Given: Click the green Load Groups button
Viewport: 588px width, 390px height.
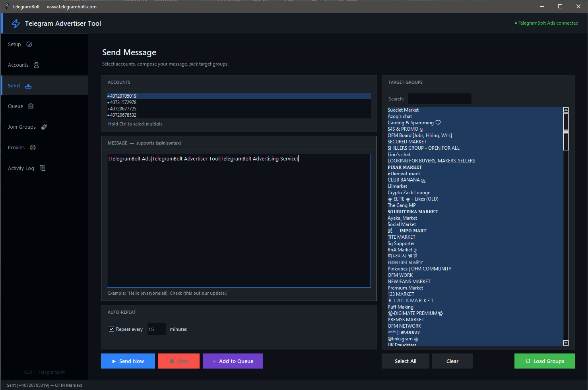Looking at the screenshot, I should 545,361.
